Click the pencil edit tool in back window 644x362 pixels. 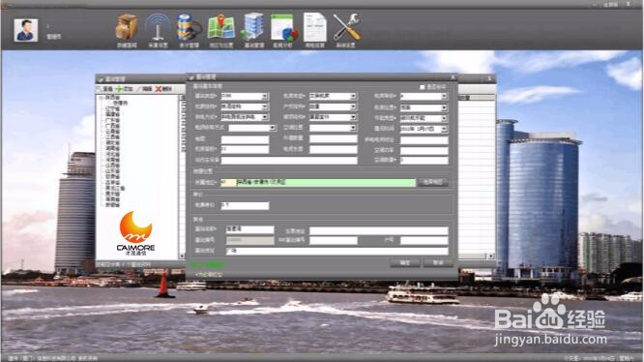pyautogui.click(x=144, y=89)
